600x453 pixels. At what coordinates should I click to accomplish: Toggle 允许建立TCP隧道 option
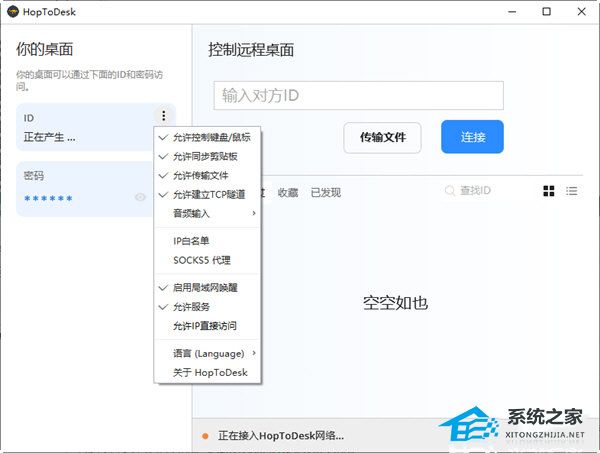pyautogui.click(x=207, y=194)
